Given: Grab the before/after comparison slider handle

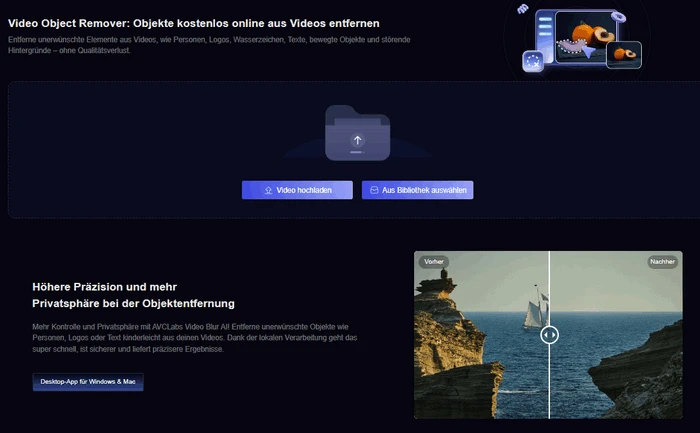Looking at the screenshot, I should click(550, 335).
